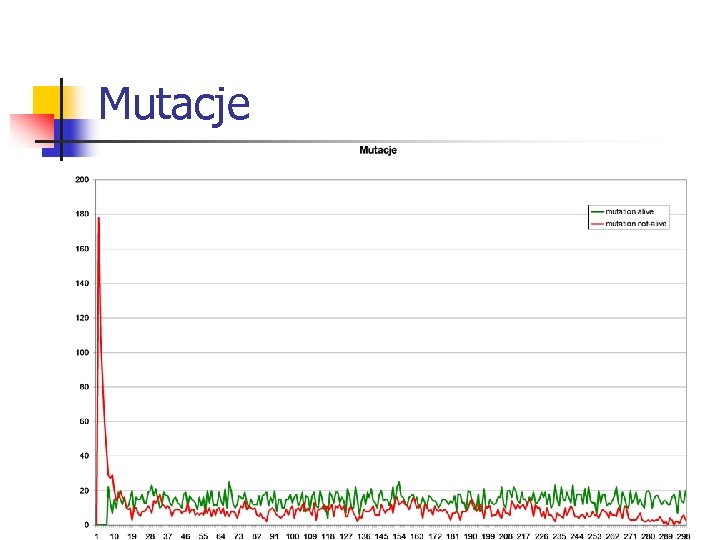
Task: Select the small bold chart title "Mutacje"
Action: (378, 150)
